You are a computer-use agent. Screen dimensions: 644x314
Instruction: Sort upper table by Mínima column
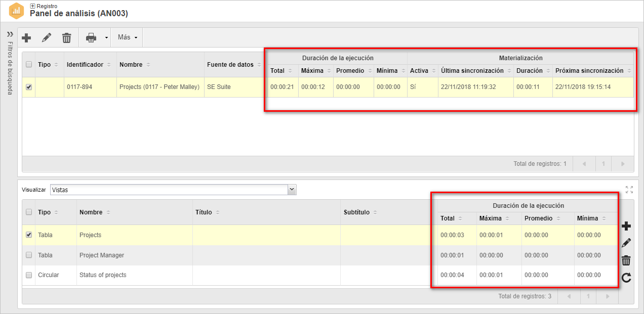(x=390, y=71)
